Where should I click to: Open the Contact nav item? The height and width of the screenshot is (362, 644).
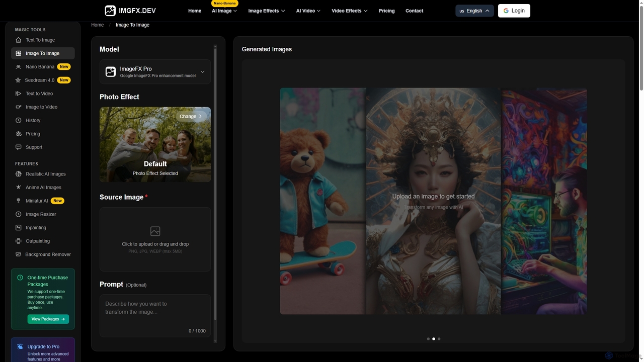(414, 11)
